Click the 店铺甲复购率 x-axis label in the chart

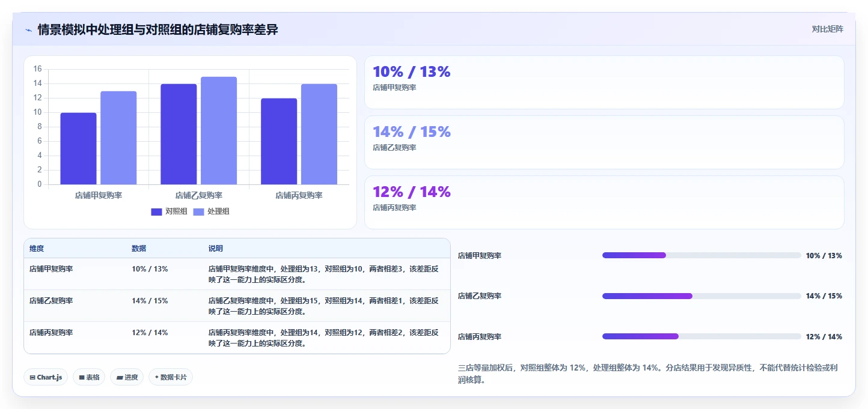[99, 196]
